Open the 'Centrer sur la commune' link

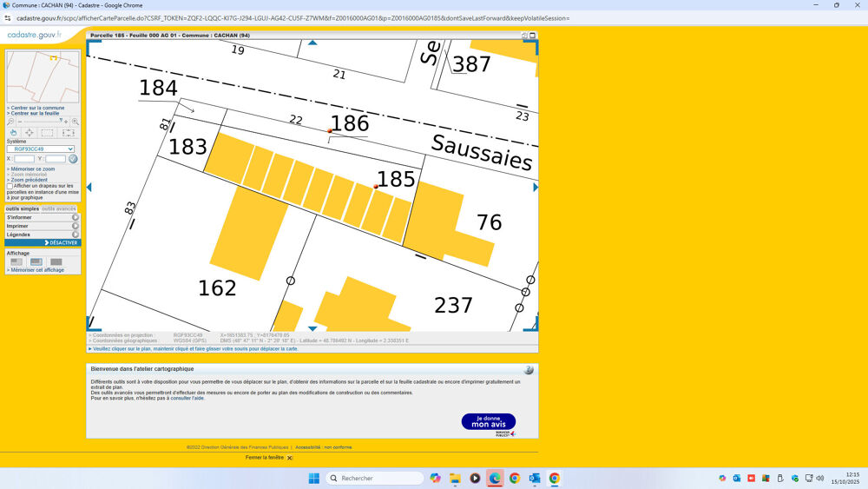(36, 108)
